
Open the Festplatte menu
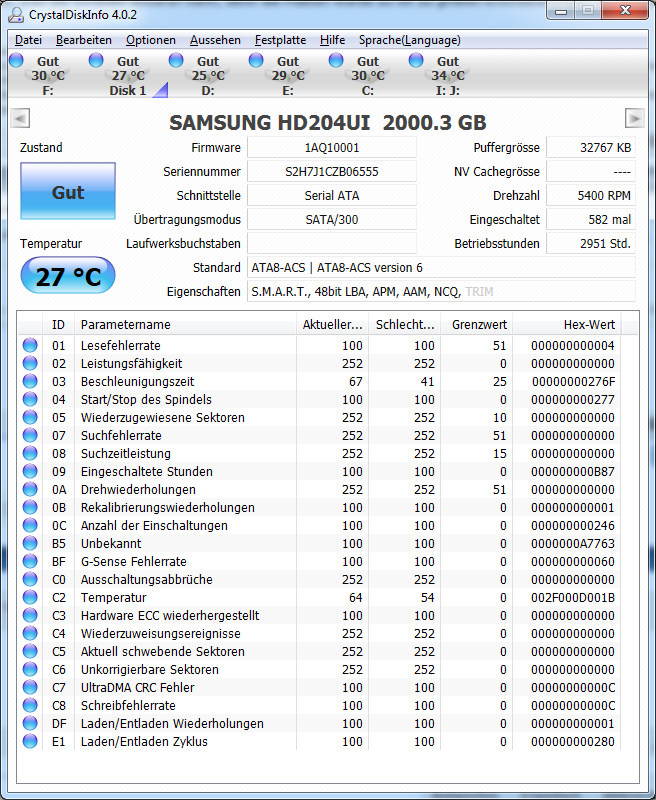[x=280, y=40]
